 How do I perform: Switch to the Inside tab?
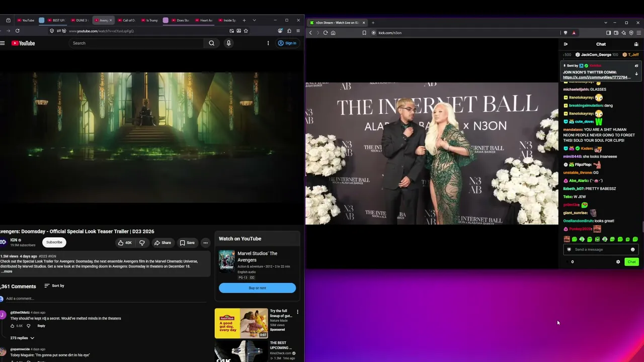pos(227,20)
